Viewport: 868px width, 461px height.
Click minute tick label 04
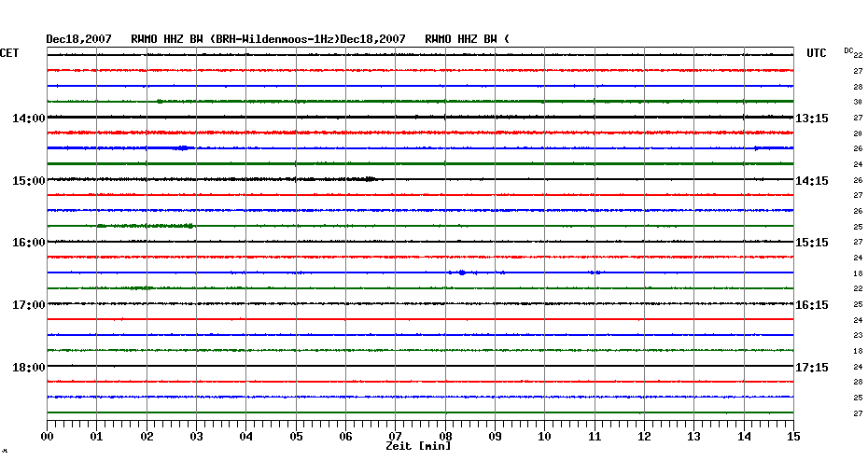pos(246,437)
